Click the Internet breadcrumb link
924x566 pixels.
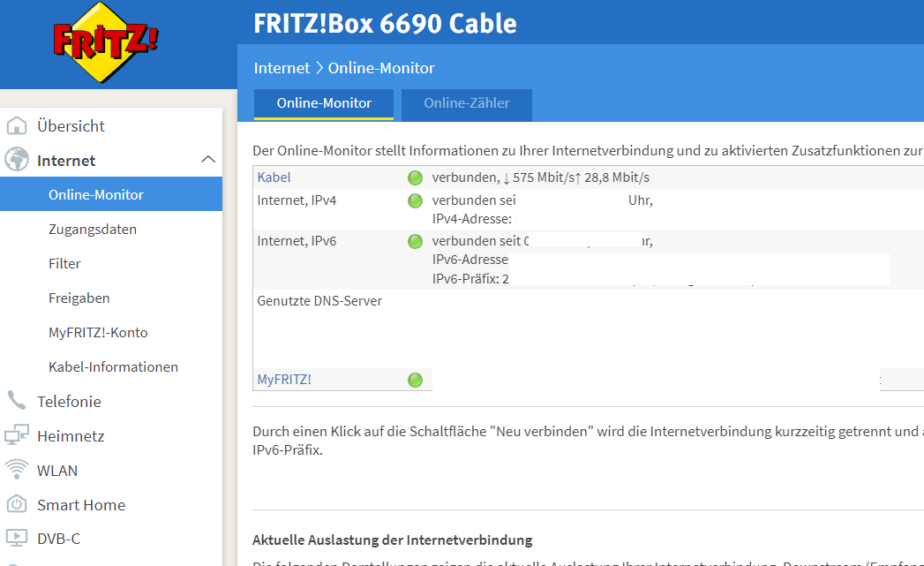[x=282, y=68]
